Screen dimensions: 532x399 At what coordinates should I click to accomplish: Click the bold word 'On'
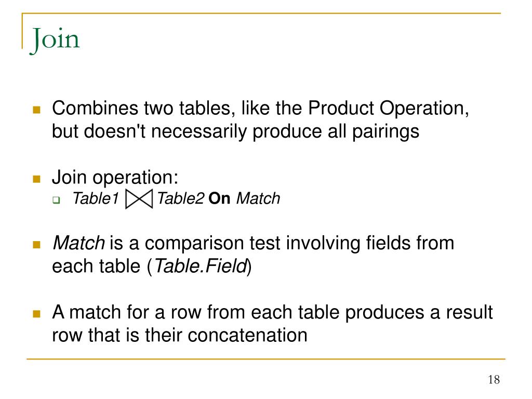(220, 198)
